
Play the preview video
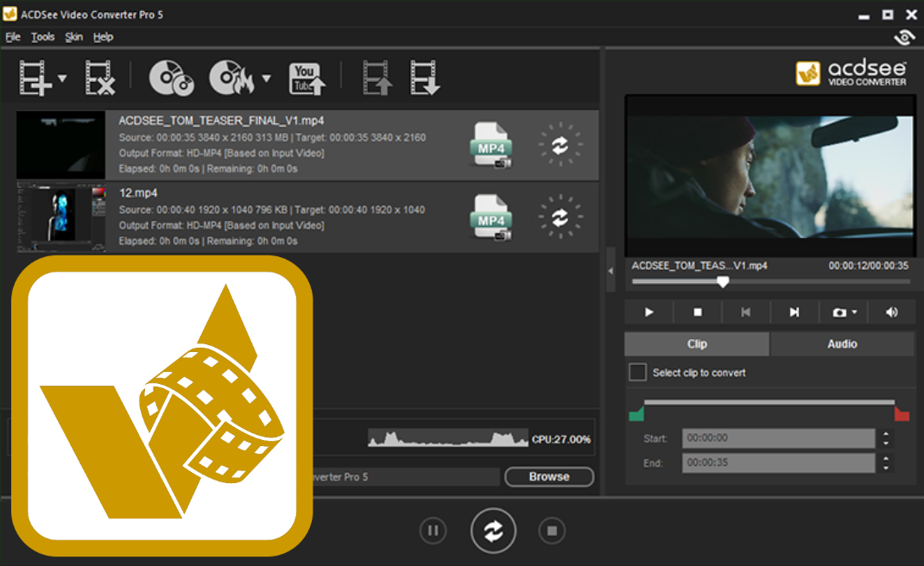pyautogui.click(x=649, y=312)
